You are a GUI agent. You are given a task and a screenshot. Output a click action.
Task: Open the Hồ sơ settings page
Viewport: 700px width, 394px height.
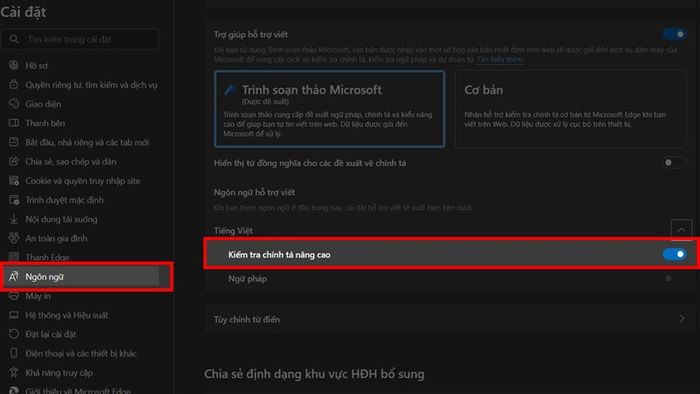tap(36, 66)
